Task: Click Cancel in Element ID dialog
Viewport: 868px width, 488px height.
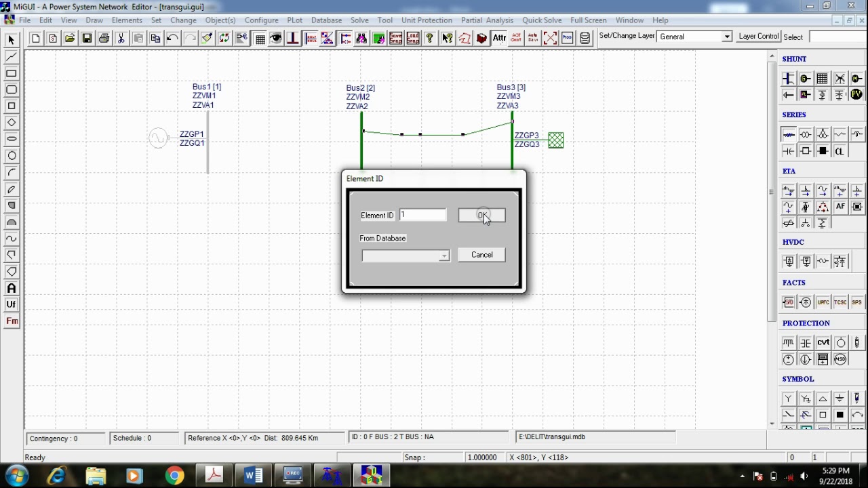Action: point(481,255)
